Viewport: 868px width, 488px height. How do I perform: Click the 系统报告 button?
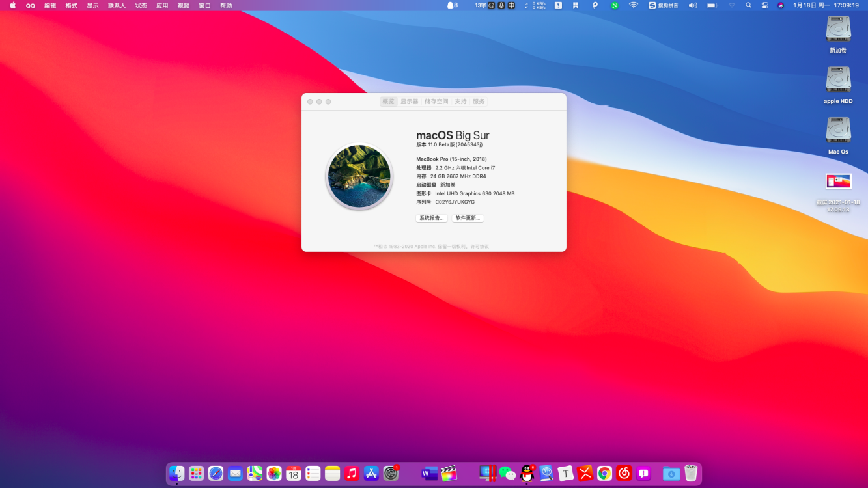pos(431,218)
